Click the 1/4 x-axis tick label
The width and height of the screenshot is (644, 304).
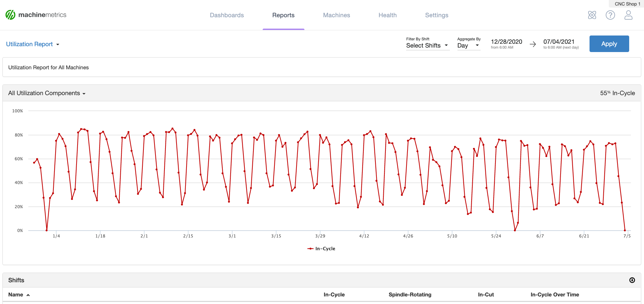click(56, 236)
